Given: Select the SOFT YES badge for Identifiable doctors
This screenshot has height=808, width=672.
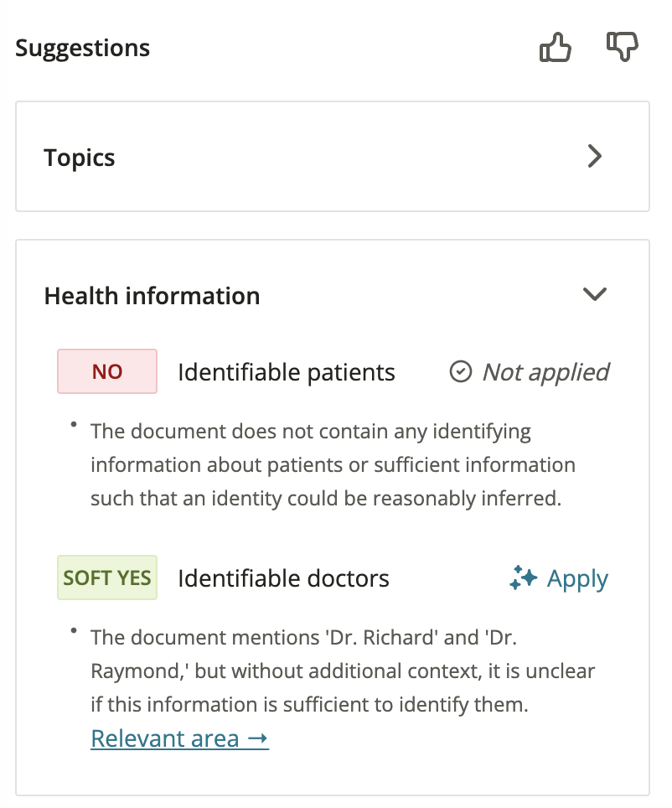Looking at the screenshot, I should (x=106, y=578).
